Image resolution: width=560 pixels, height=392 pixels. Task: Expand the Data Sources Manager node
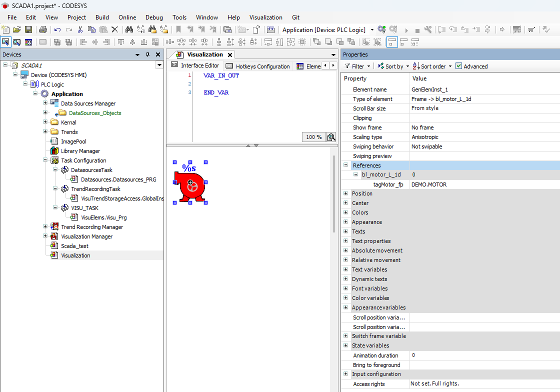point(45,103)
